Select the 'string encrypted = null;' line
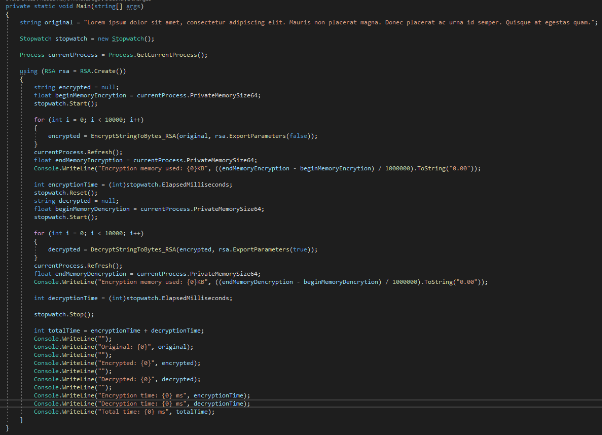 (x=76, y=87)
